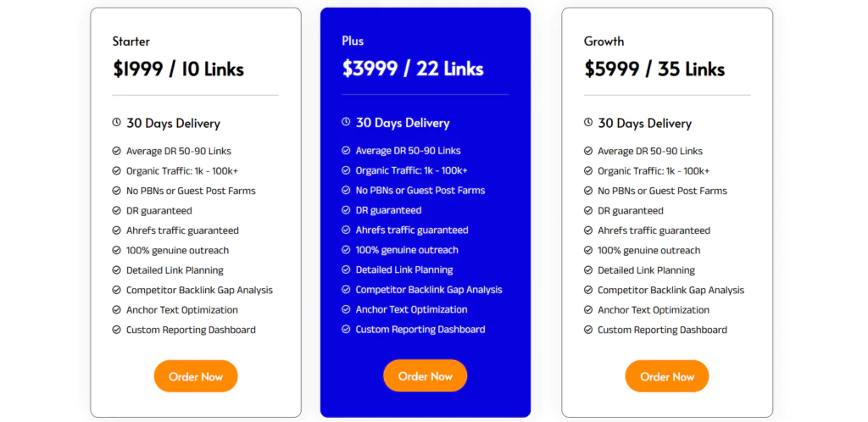Select the $5999 / 35 Links price heading
The width and height of the screenshot is (868, 422).
(654, 69)
